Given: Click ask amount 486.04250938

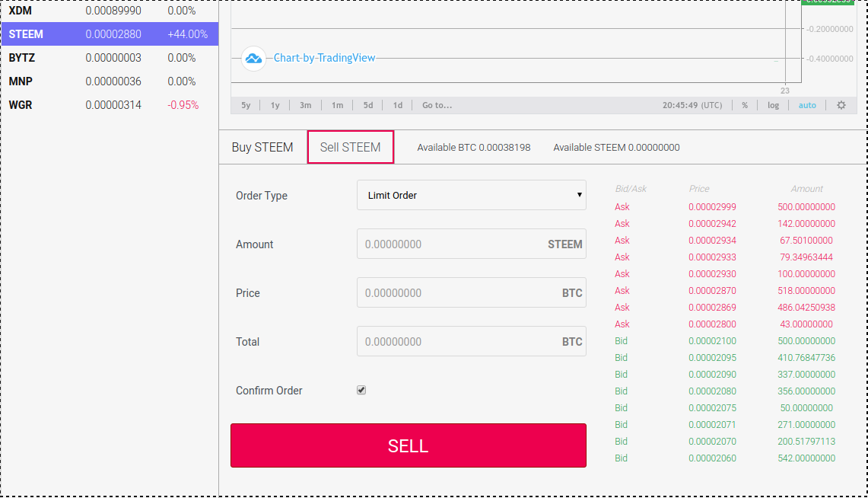Looking at the screenshot, I should click(806, 308).
